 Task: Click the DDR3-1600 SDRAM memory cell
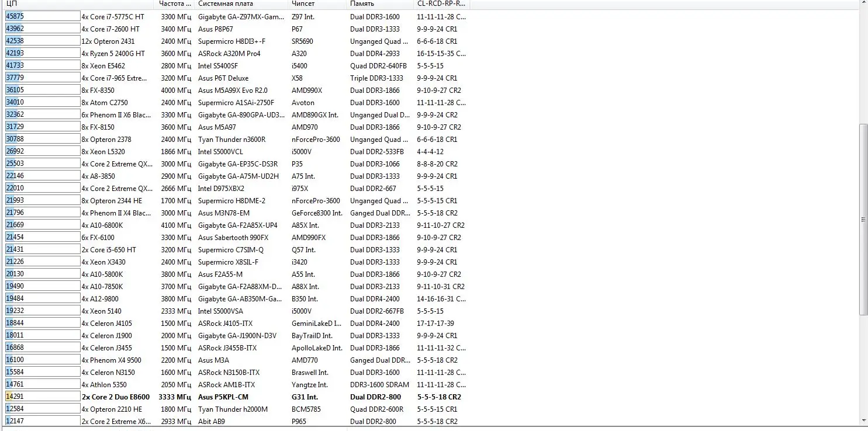(380, 385)
